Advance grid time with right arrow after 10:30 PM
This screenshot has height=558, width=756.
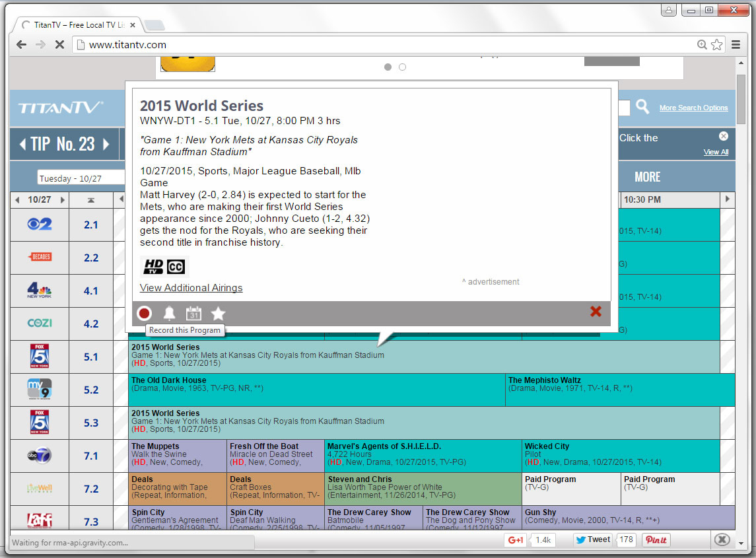(727, 199)
